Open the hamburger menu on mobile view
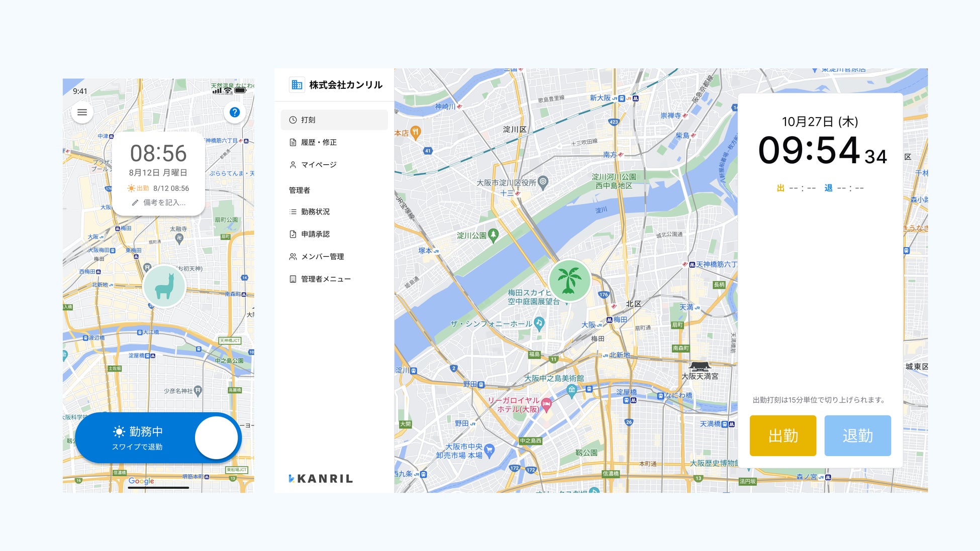 click(82, 113)
